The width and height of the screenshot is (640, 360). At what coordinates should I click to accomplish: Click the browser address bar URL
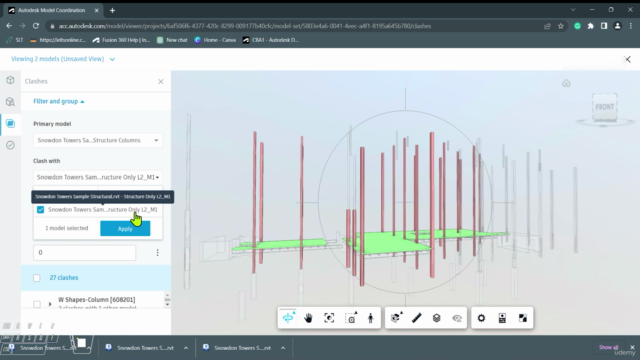pyautogui.click(x=245, y=26)
